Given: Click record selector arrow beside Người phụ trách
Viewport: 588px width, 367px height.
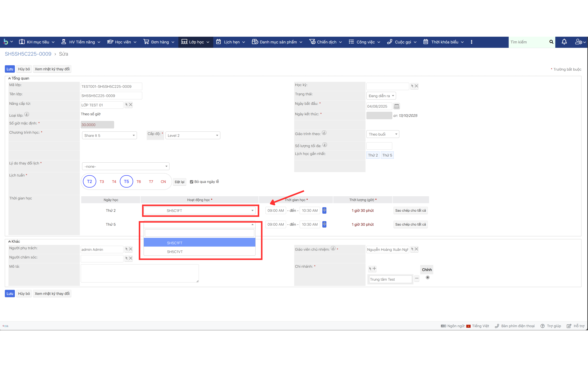Looking at the screenshot, I should tap(127, 249).
